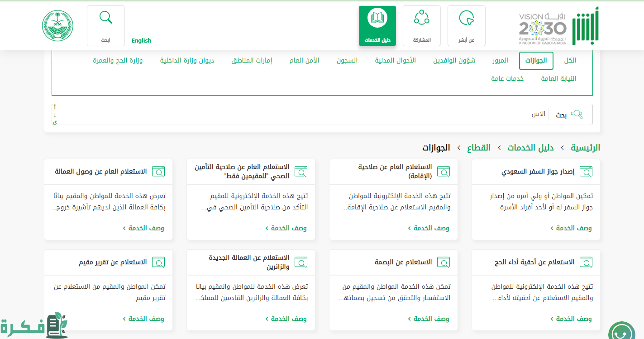
Task: Select the المرور traffic tab
Action: pos(500,60)
